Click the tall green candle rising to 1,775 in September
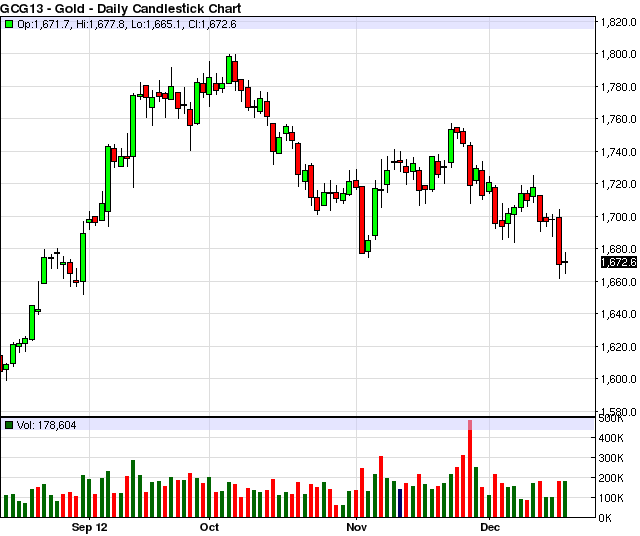Screen dimensions: 640x536 coord(133,126)
